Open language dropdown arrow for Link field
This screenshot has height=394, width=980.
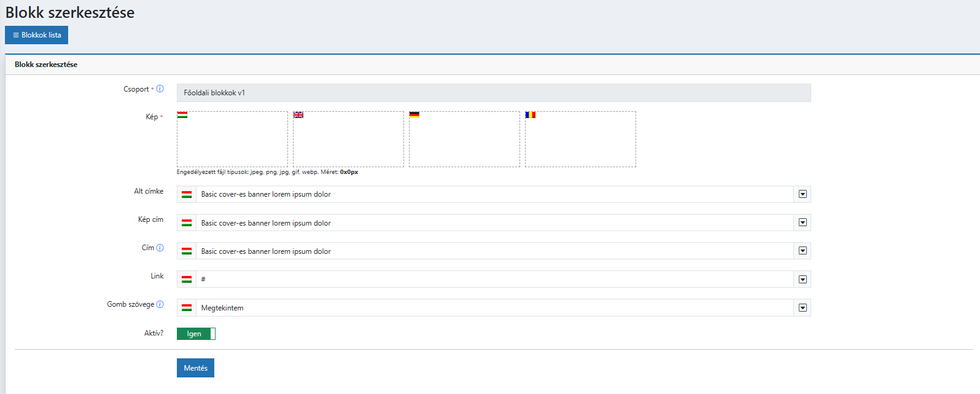coord(802,280)
